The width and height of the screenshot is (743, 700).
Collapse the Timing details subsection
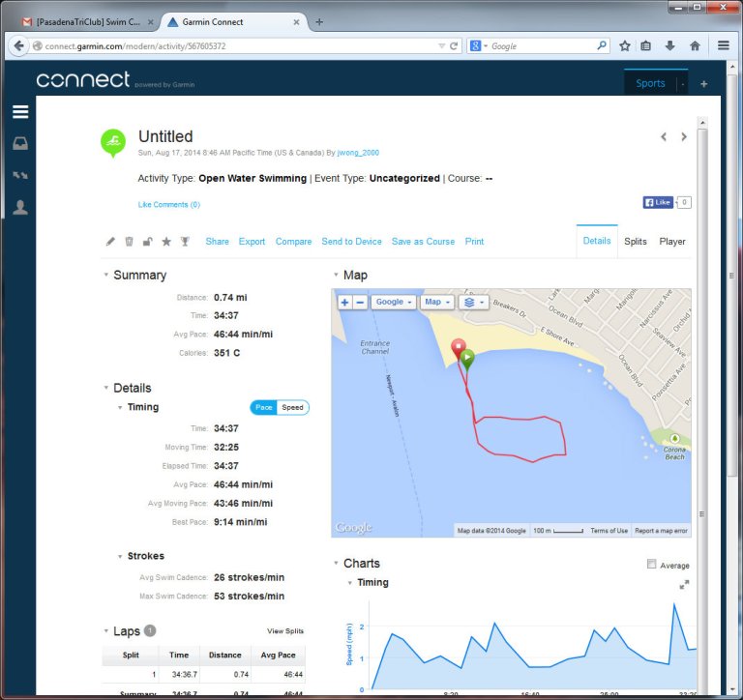tap(120, 407)
